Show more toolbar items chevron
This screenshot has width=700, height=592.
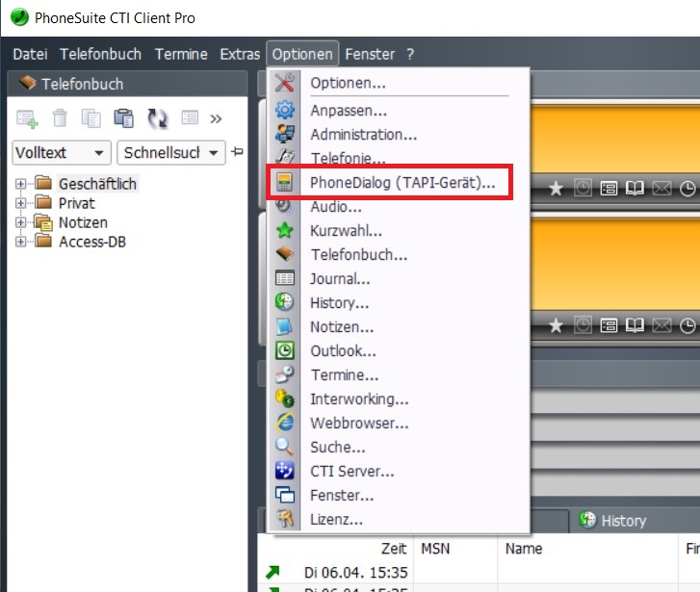click(216, 119)
